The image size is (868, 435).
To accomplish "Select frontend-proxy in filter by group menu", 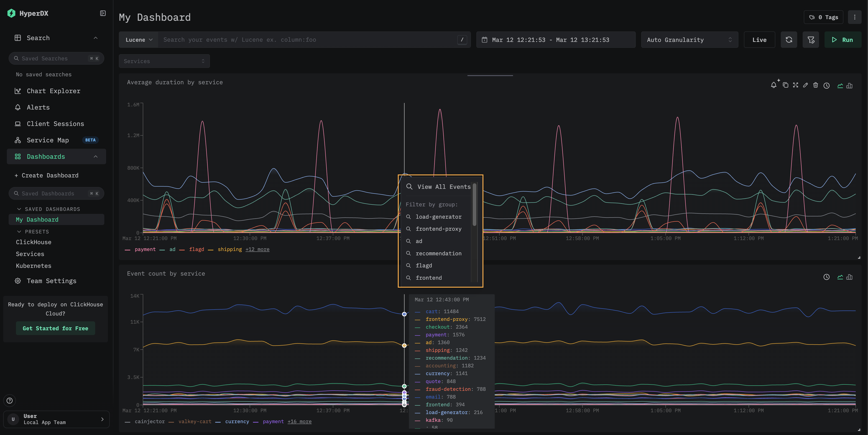I will (x=438, y=229).
